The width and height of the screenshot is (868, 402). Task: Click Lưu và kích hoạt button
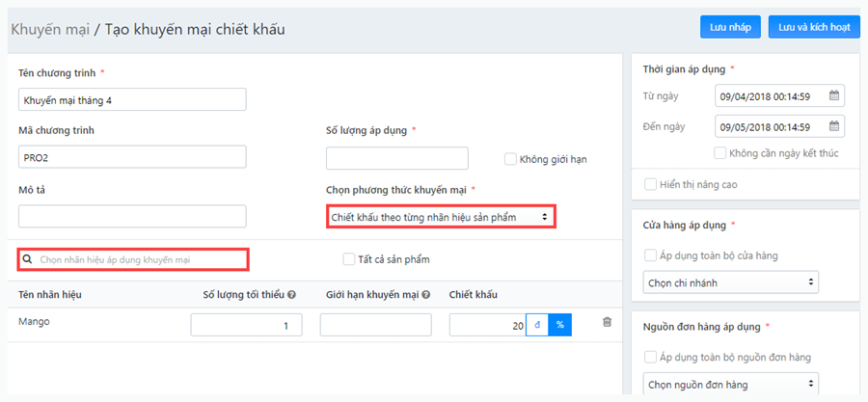814,27
